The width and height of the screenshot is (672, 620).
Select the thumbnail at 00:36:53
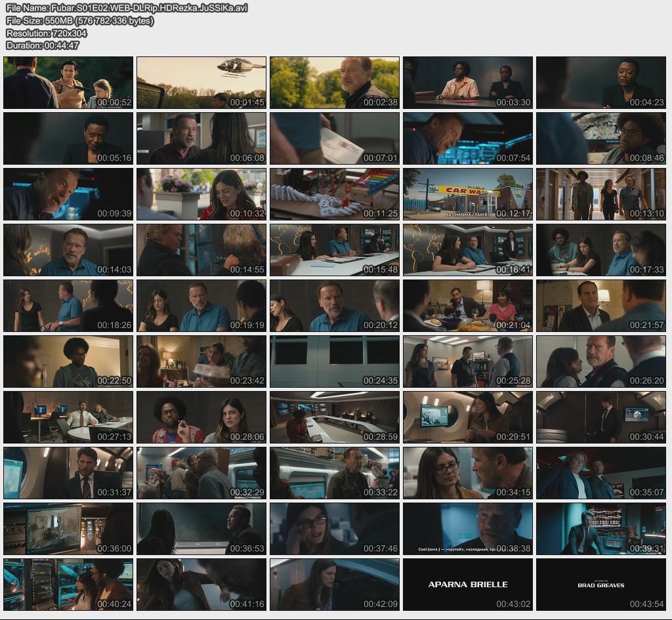pyautogui.click(x=201, y=529)
